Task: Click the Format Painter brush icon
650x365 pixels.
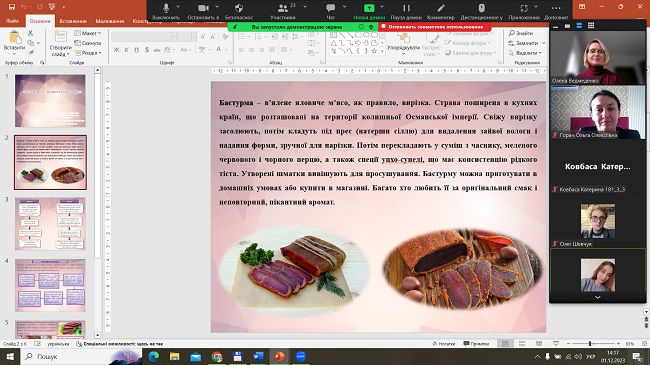Action: [30, 53]
